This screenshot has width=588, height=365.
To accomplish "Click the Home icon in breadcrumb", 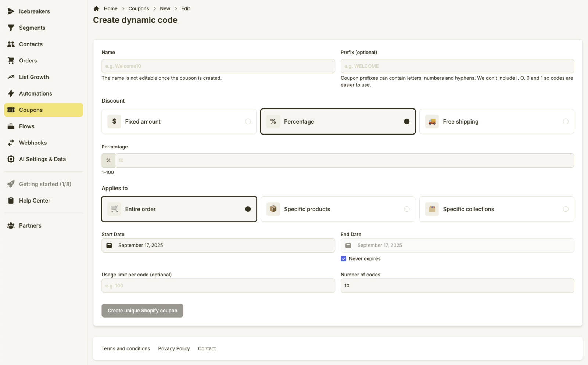I will (96, 8).
